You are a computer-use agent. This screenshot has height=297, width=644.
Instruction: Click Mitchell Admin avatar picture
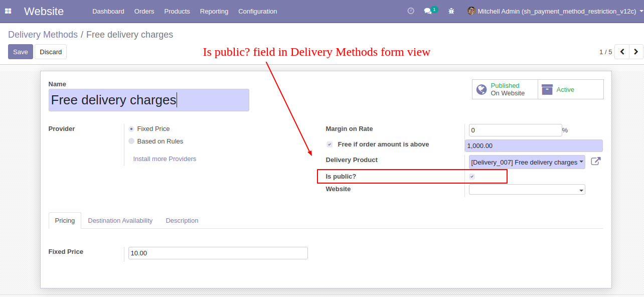[x=471, y=11]
